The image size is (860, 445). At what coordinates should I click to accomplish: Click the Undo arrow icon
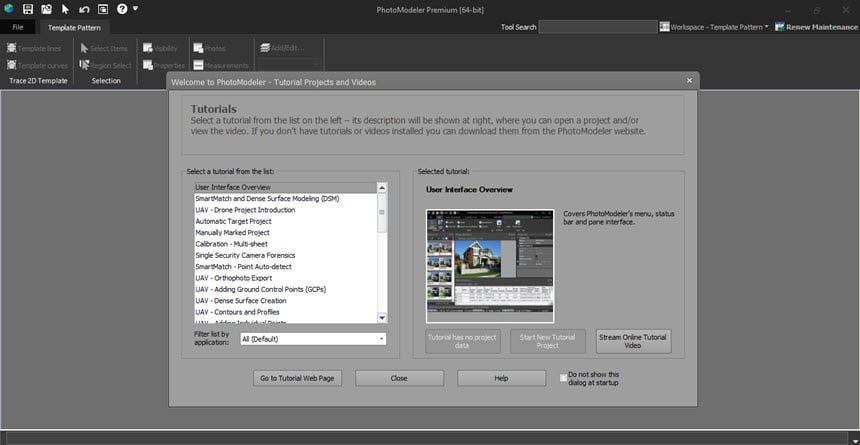(x=84, y=9)
